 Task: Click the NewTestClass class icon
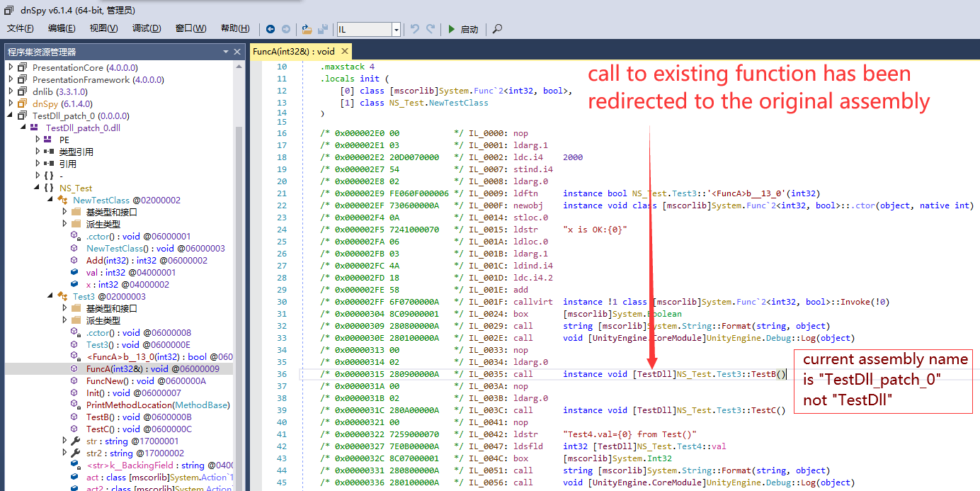62,200
